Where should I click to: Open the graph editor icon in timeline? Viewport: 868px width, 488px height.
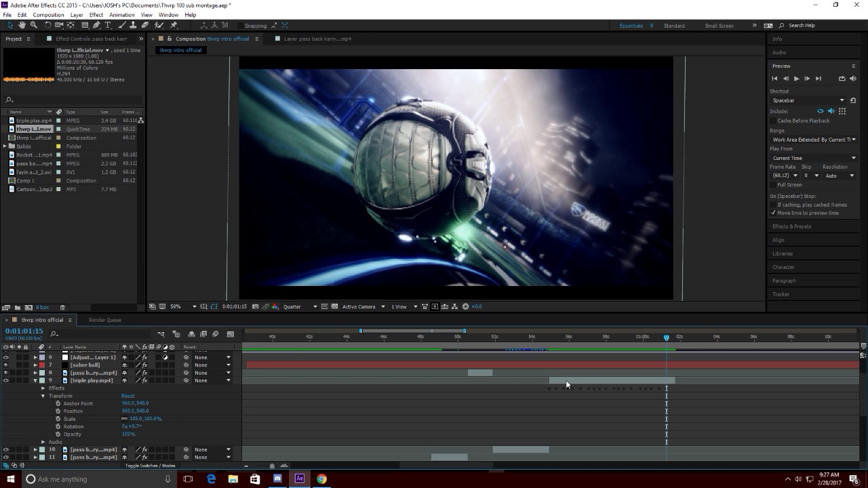click(x=231, y=334)
